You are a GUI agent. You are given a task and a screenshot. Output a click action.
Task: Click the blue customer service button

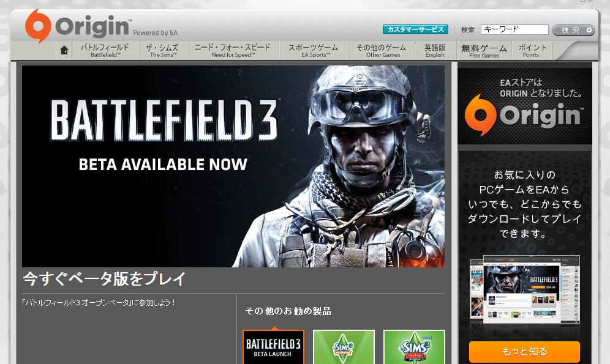(415, 29)
